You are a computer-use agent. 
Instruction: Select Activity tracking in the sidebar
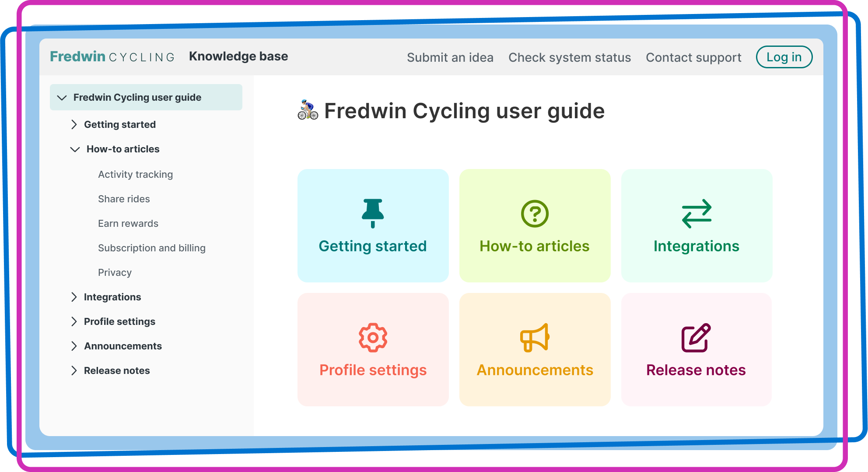[135, 174]
